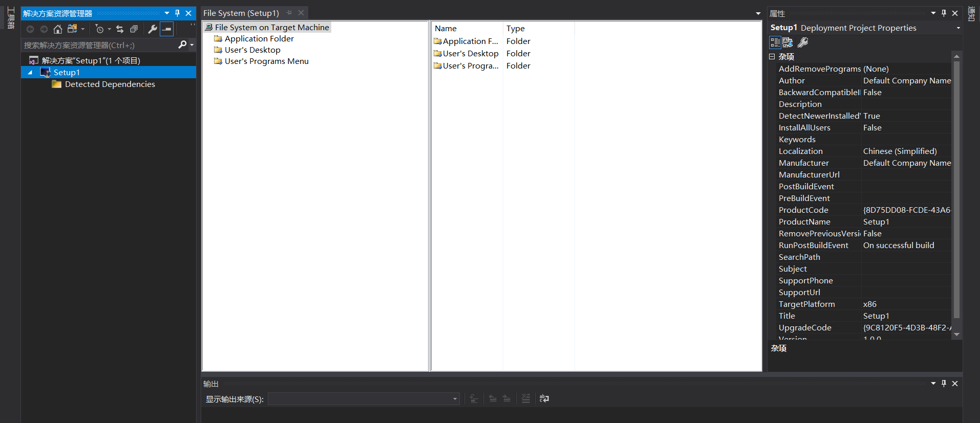Click the Pending Changes Filter clock icon
Viewport: 980px width, 423px height.
click(100, 29)
